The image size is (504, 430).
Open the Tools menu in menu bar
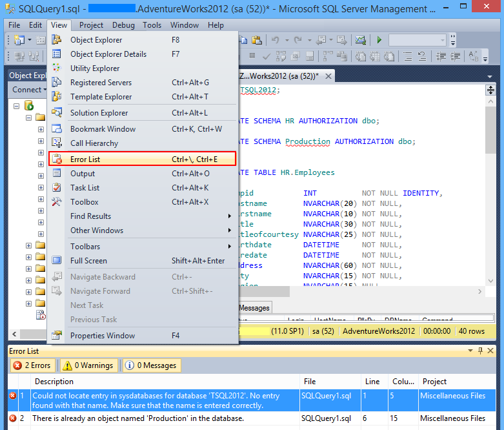(x=152, y=25)
